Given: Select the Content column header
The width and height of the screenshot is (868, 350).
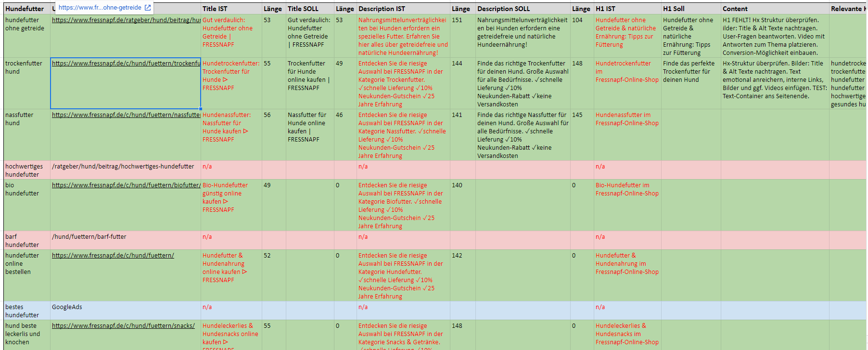Looking at the screenshot, I should 775,9.
